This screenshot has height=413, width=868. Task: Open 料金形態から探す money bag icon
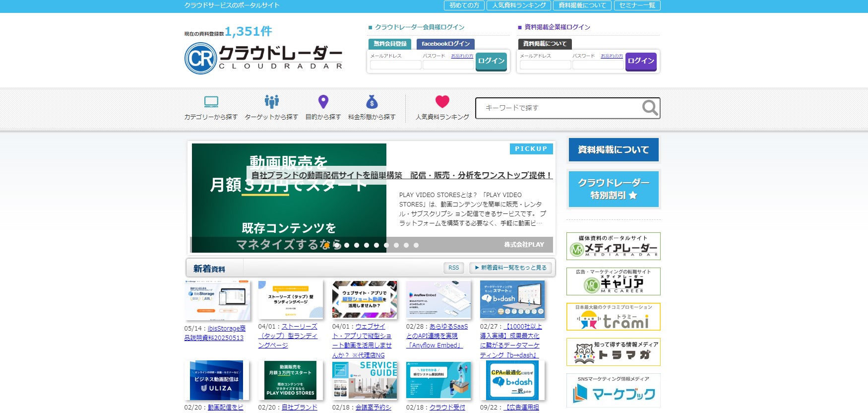coord(372,102)
